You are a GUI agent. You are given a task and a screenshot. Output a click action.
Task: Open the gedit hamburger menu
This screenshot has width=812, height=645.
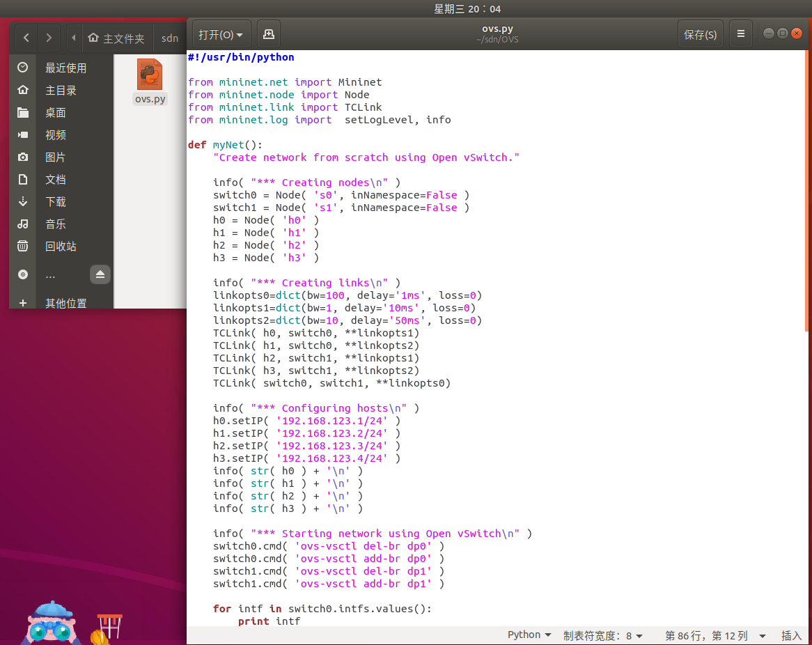pyautogui.click(x=740, y=34)
